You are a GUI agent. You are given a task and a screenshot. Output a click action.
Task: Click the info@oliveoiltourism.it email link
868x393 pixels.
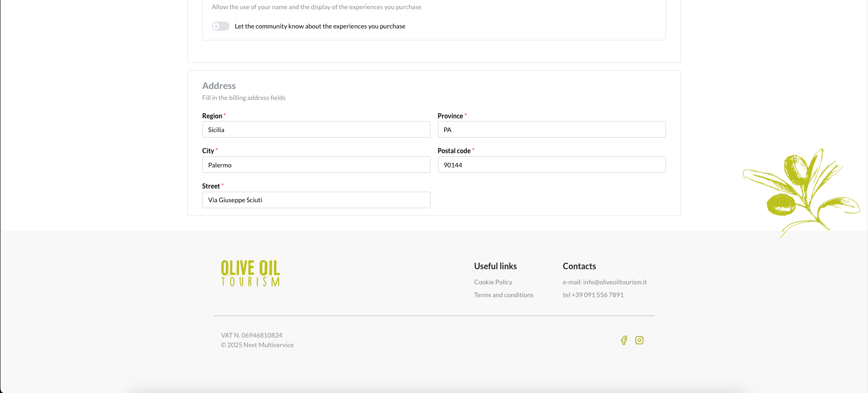(x=615, y=282)
